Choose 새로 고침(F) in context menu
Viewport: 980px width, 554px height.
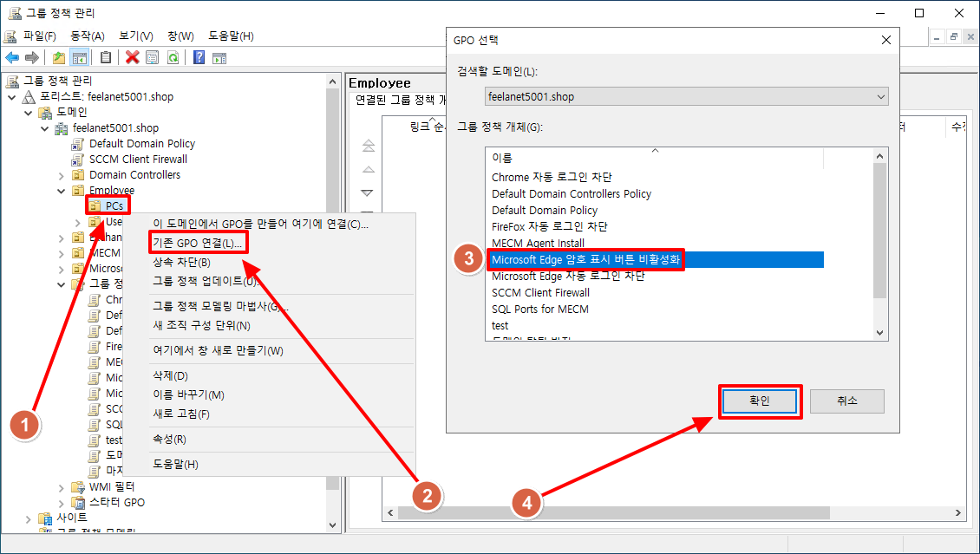tap(181, 414)
